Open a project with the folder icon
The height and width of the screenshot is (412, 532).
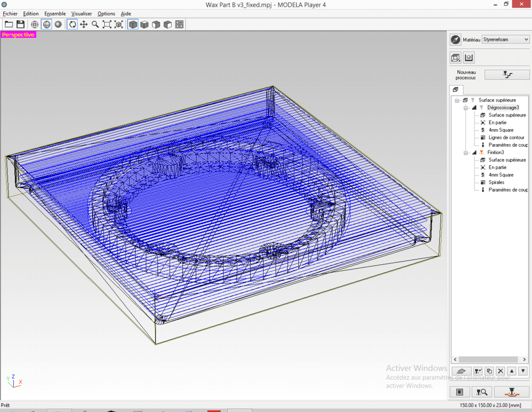(x=9, y=24)
